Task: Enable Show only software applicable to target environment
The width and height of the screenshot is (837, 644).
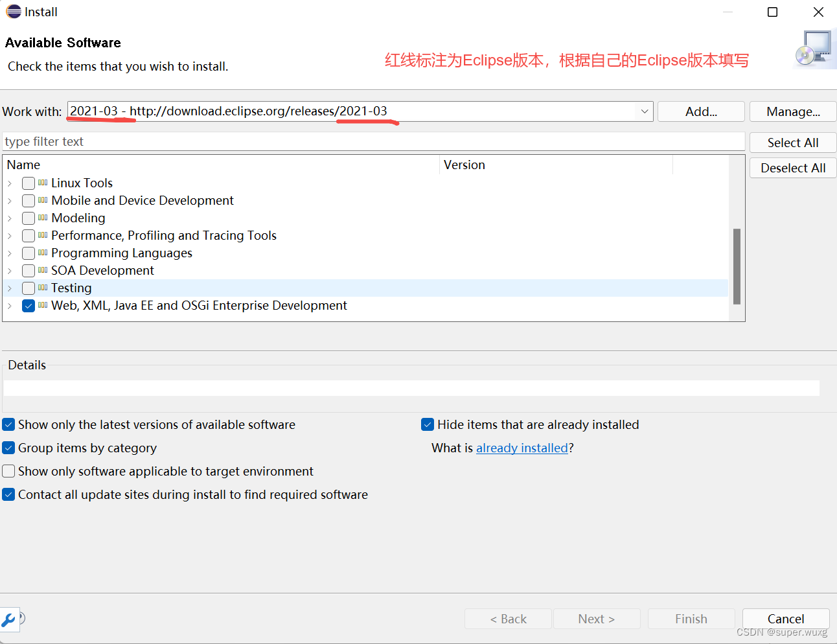Action: pyautogui.click(x=8, y=471)
